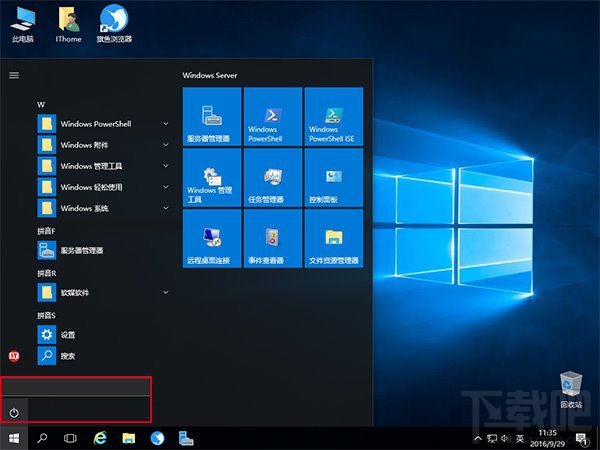Expand the Windows PowerShell folder chevron
This screenshot has height=450, width=600.
click(x=166, y=124)
